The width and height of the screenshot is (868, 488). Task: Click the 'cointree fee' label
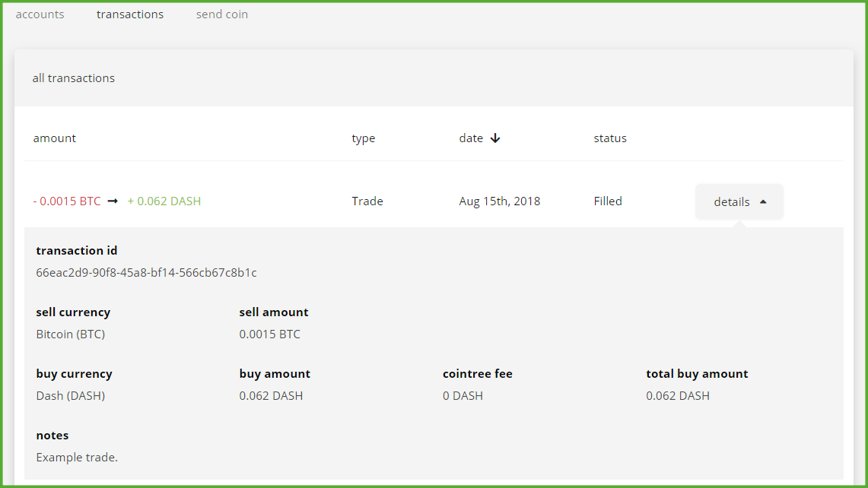click(x=477, y=374)
